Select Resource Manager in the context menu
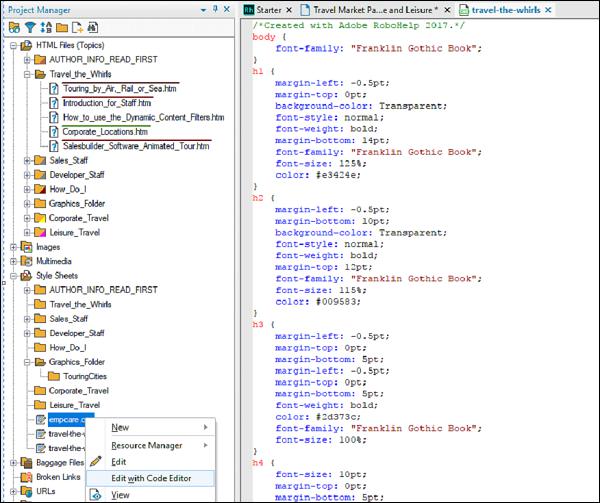600x503 pixels. tap(147, 444)
